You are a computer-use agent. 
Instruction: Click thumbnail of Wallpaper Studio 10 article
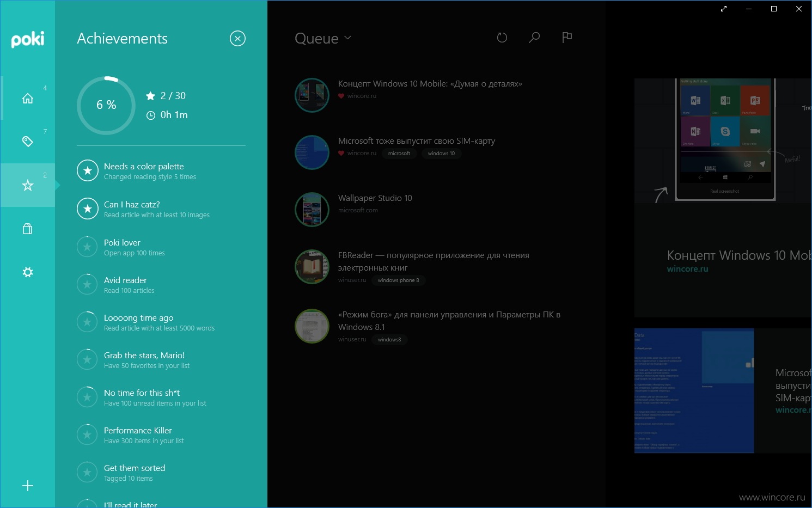click(x=312, y=210)
